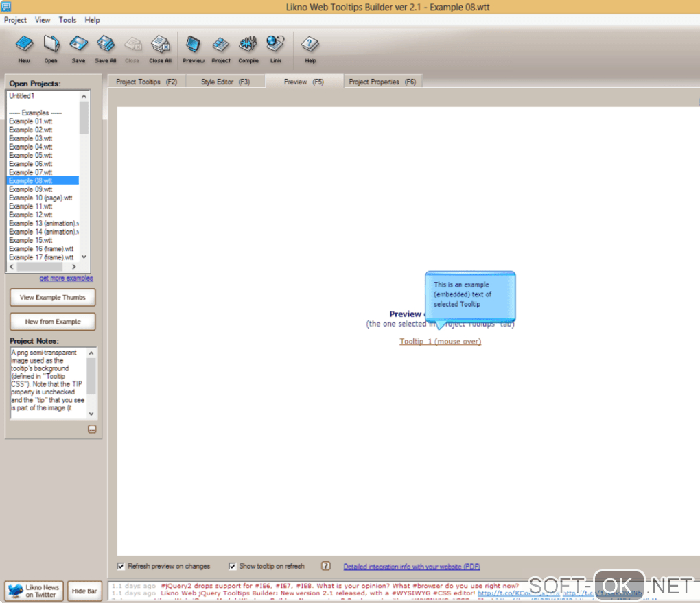Click the New from Example button
This screenshot has width=700, height=603.
coord(53,321)
